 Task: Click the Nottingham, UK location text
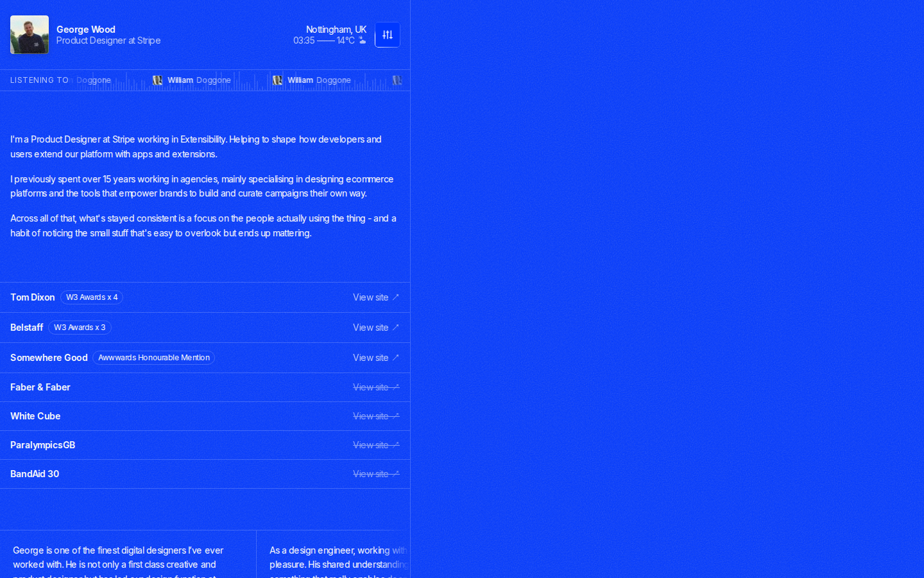tap(336, 30)
